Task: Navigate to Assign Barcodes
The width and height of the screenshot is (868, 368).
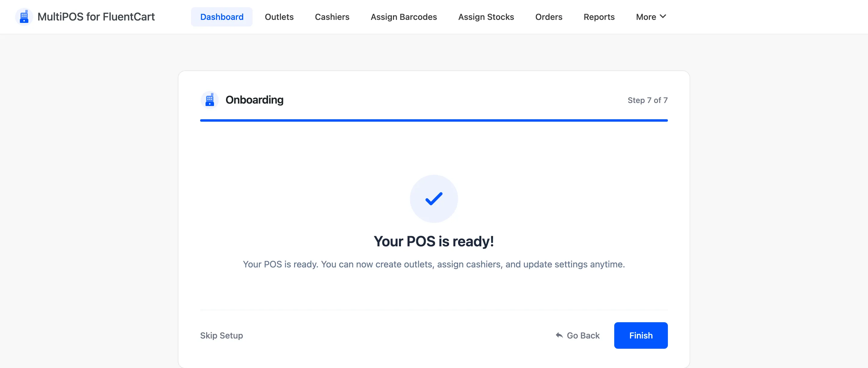Action: point(404,17)
